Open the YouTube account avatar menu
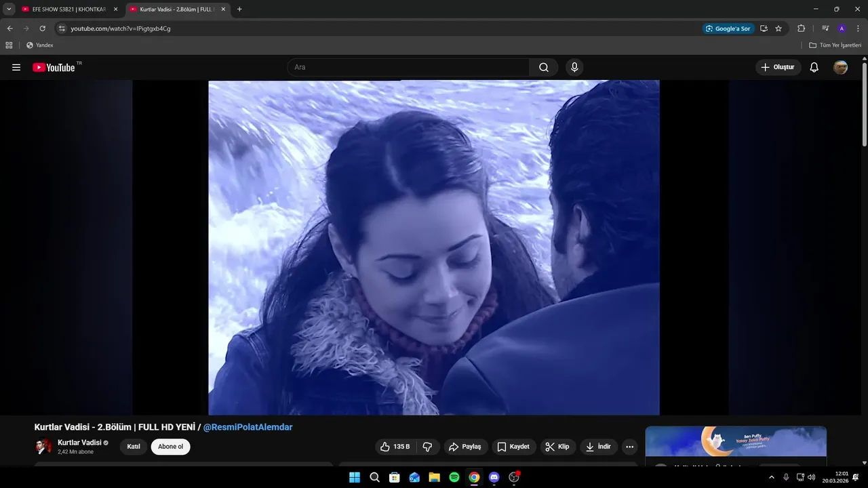Viewport: 868px width, 488px height. [840, 67]
